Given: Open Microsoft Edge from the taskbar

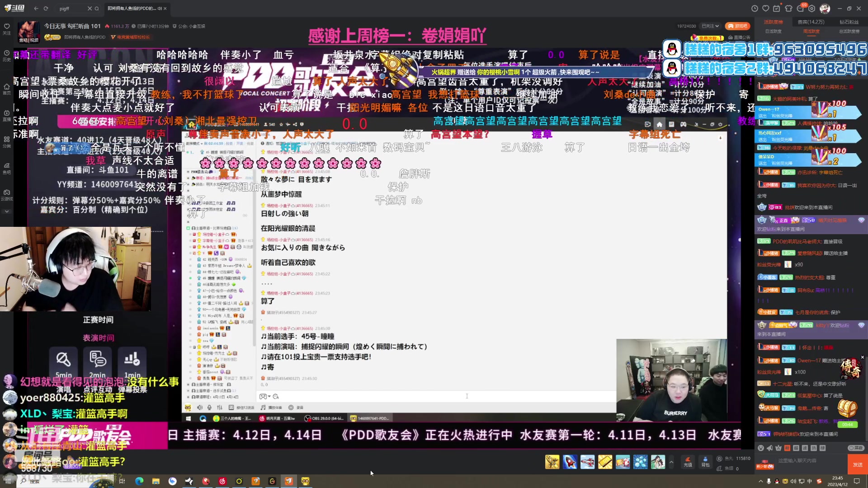Looking at the screenshot, I should 139,481.
